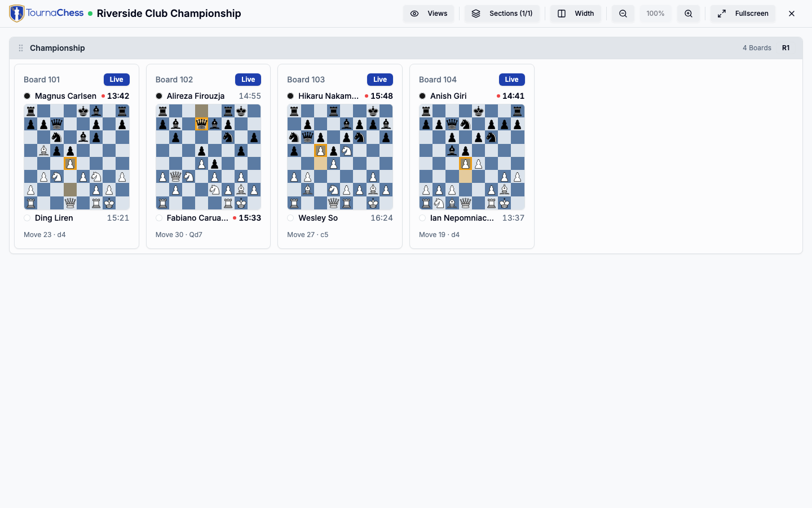The image size is (812, 508).
Task: Click white color marker beside Ding Liren
Action: point(27,218)
